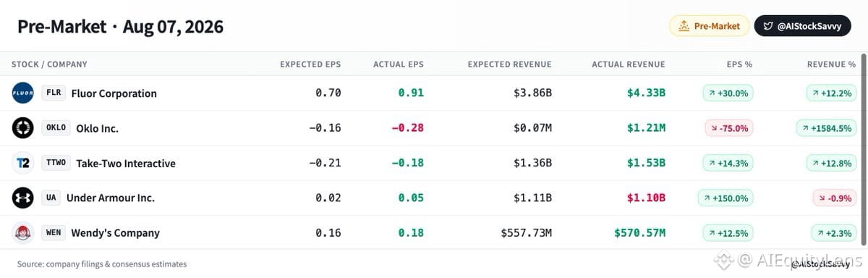This screenshot has width=868, height=278.
Task: Click Under Armour's actual revenue $1.10B
Action: pos(647,198)
